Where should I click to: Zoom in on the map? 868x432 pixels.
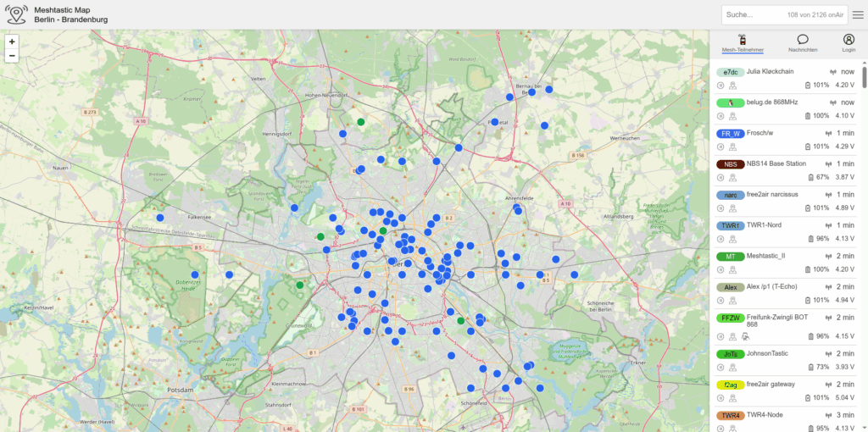(x=12, y=41)
